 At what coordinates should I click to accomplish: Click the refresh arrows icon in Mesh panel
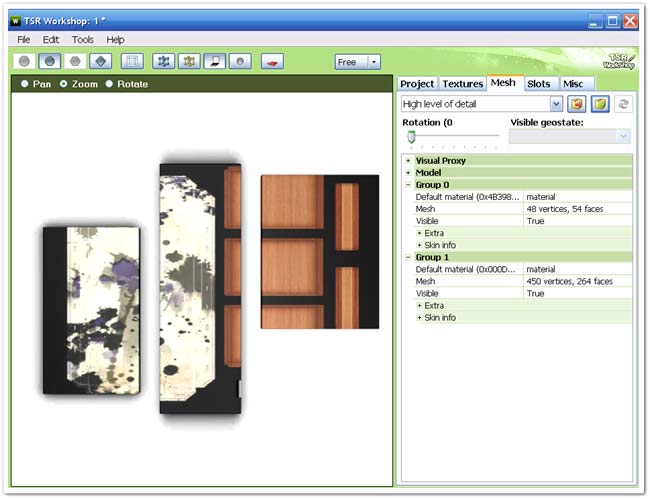coord(624,104)
